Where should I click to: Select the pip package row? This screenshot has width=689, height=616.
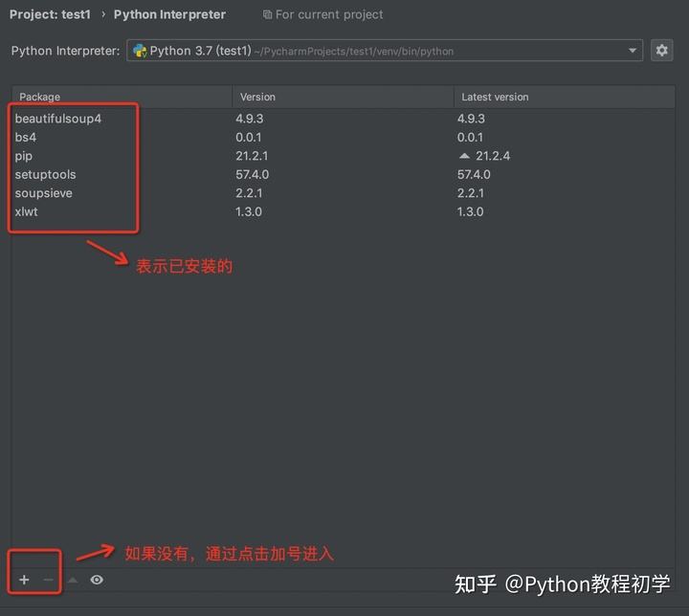344,156
